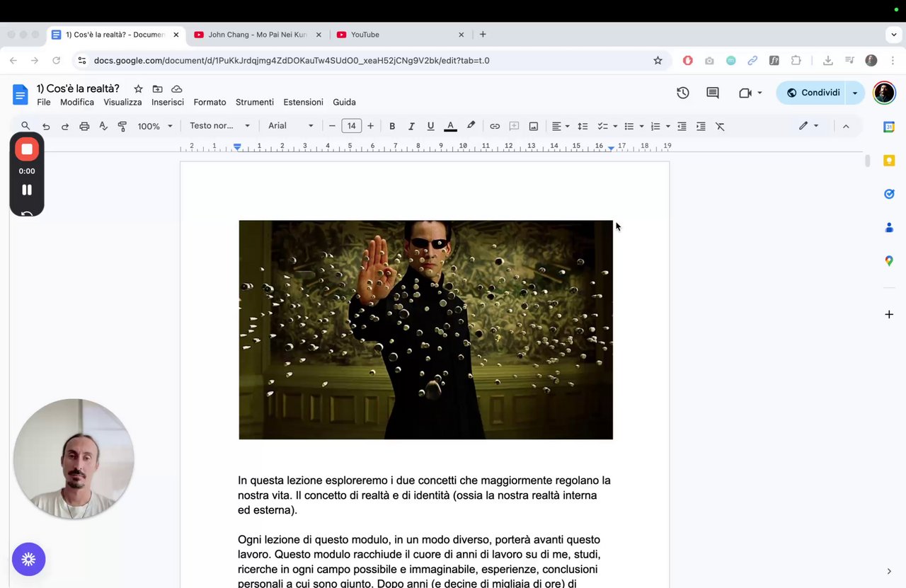
Task: Click the Condividi share button
Action: click(813, 93)
